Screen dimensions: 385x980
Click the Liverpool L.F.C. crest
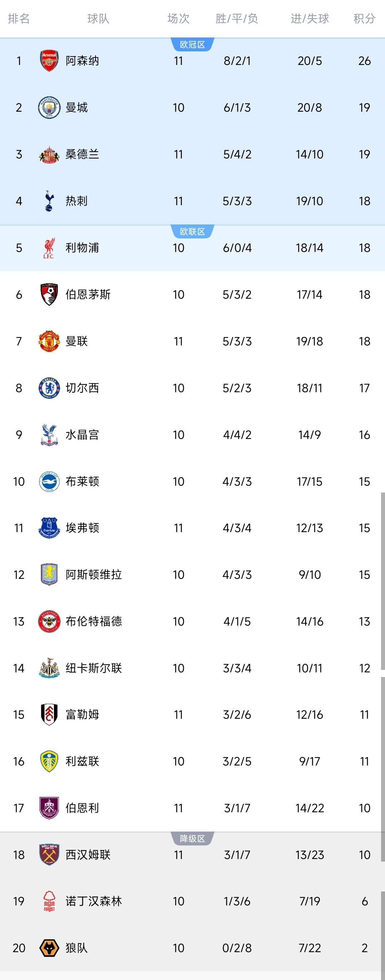(x=49, y=248)
